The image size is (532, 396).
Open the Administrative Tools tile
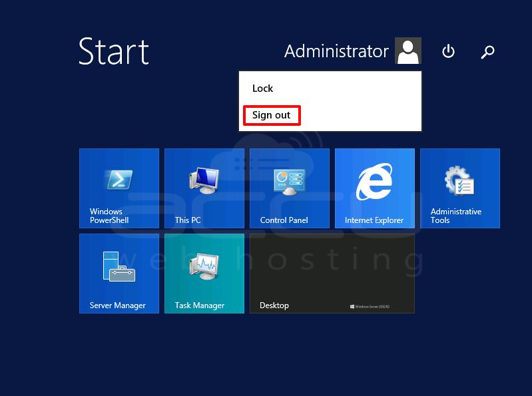pyautogui.click(x=459, y=188)
